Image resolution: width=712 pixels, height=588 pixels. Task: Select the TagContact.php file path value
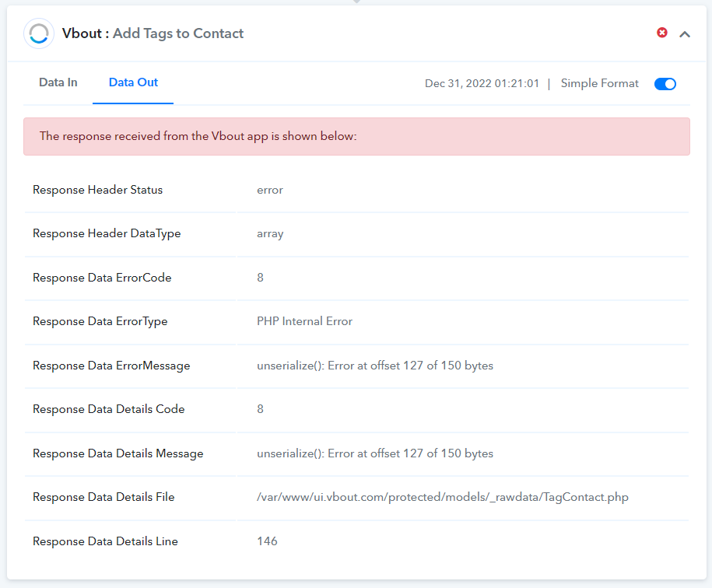(x=443, y=497)
